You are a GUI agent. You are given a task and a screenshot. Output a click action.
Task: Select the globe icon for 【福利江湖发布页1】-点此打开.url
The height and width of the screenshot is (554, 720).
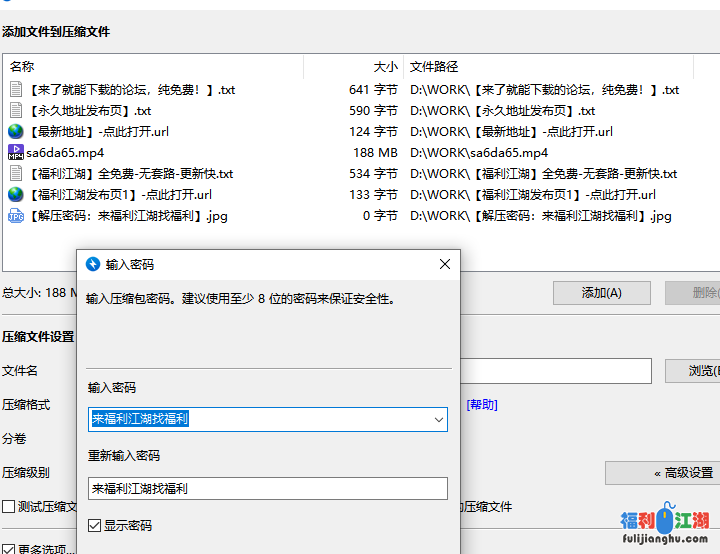click(16, 195)
